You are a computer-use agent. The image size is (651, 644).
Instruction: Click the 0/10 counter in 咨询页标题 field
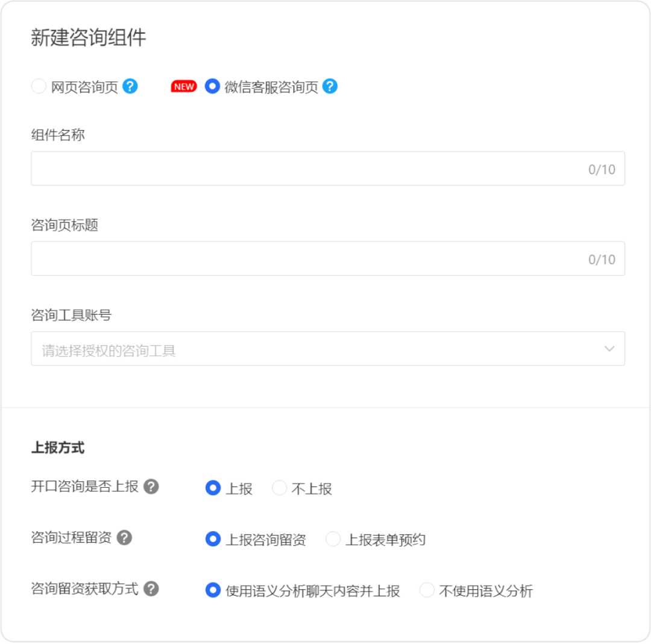click(602, 259)
